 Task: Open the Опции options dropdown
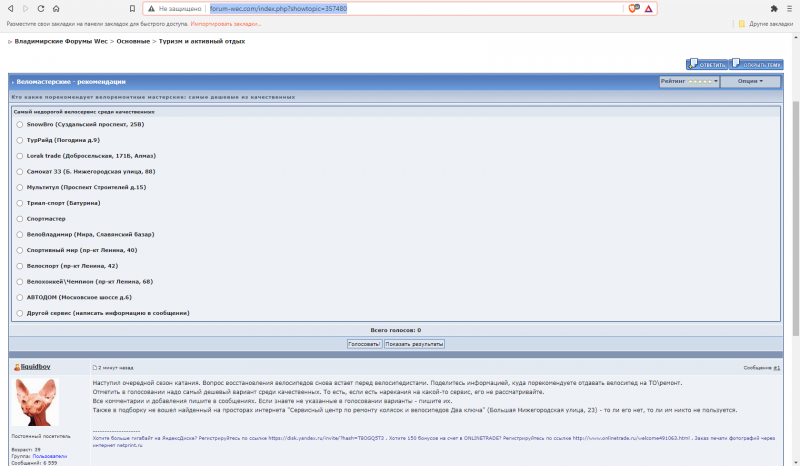click(x=750, y=82)
